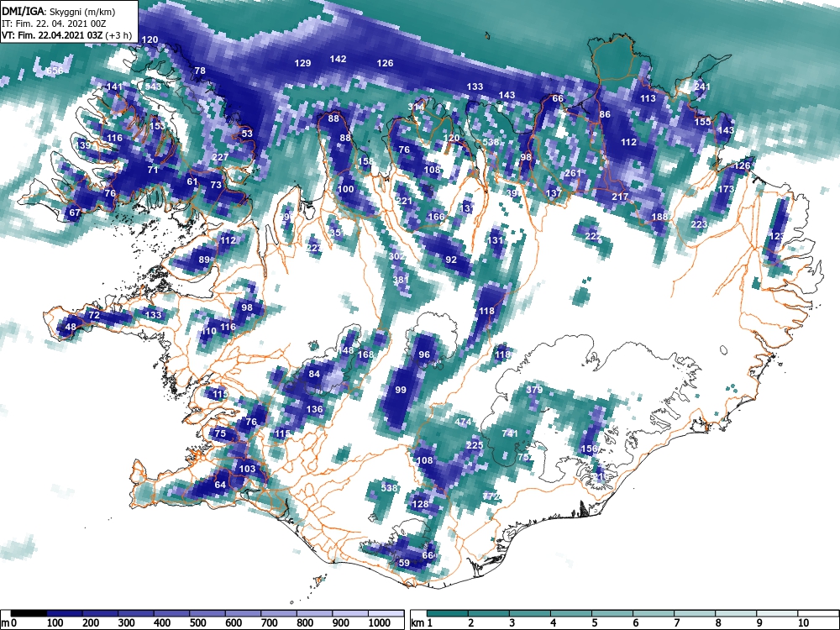Click the visibility value 381
This screenshot has height=630, width=840.
click(401, 280)
